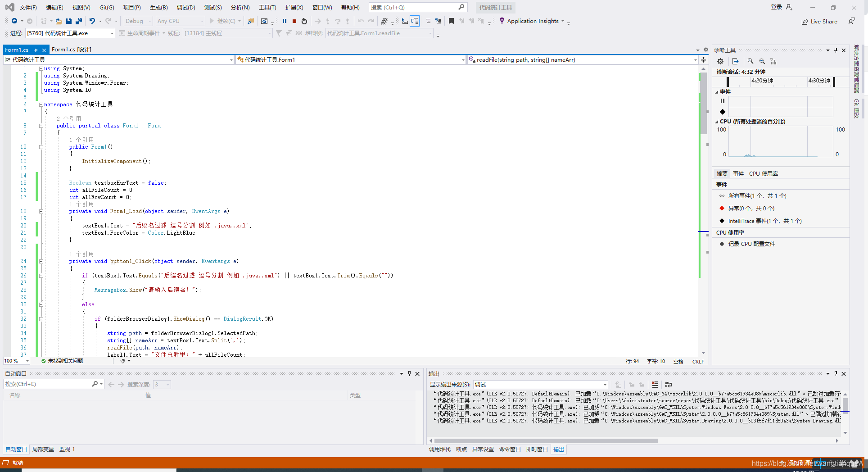Click the 4:20分钟 marker on diagnostics timeline
Screen dimensions: 868x472
pos(762,81)
